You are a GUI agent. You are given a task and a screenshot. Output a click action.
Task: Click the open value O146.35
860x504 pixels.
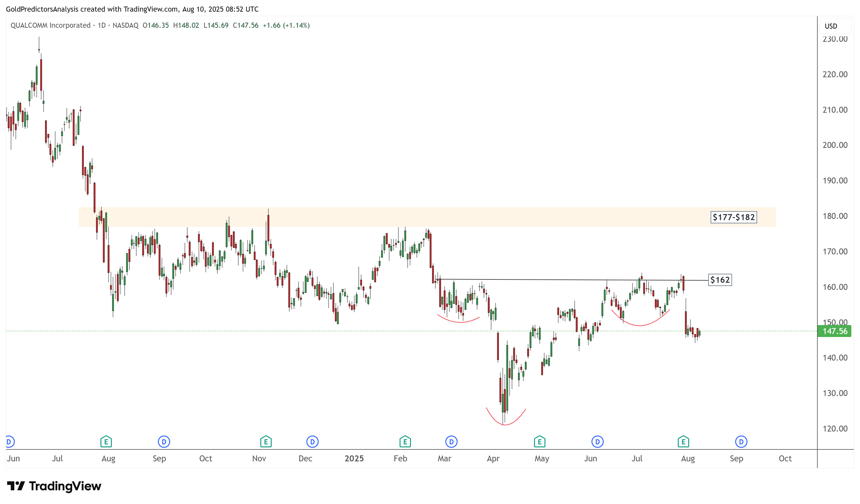coord(156,25)
